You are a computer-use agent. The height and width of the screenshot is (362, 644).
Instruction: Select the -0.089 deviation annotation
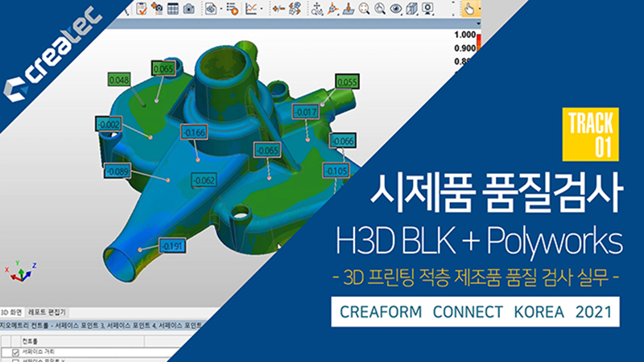click(118, 171)
